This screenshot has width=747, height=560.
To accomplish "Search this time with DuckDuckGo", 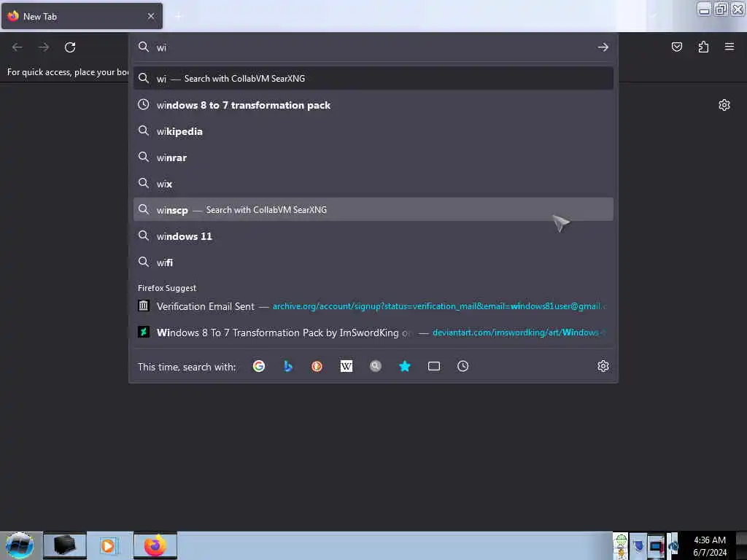I will 317,366.
